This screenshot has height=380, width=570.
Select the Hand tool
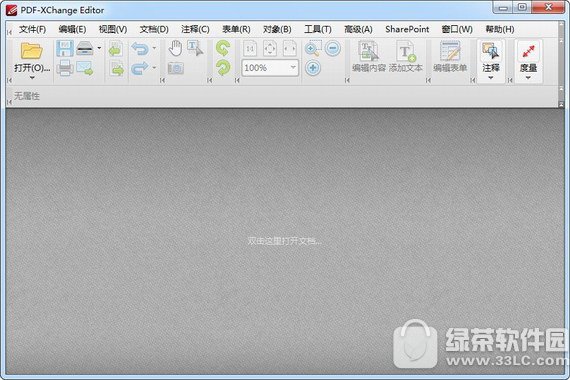click(176, 48)
